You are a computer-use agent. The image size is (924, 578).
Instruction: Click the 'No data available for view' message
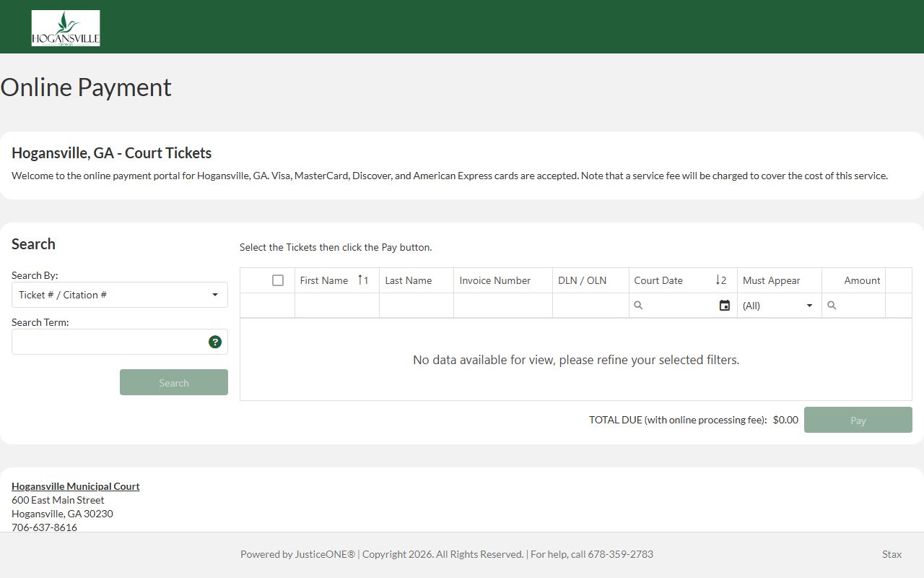(x=576, y=360)
